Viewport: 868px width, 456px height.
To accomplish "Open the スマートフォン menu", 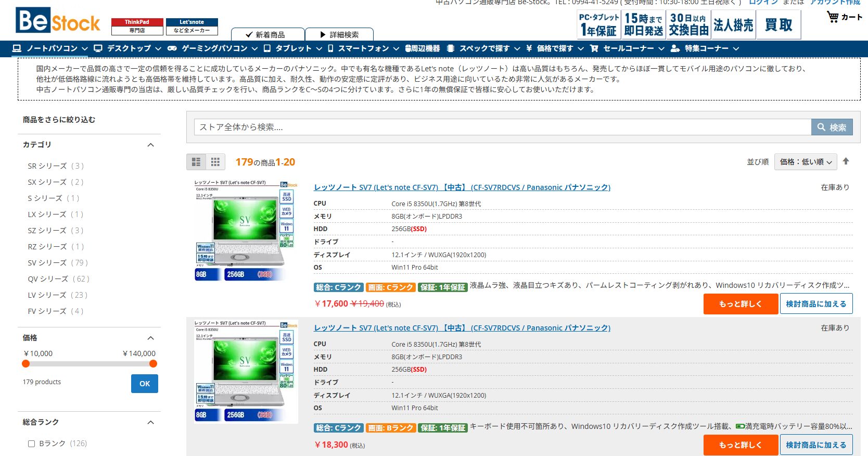I will click(x=363, y=48).
